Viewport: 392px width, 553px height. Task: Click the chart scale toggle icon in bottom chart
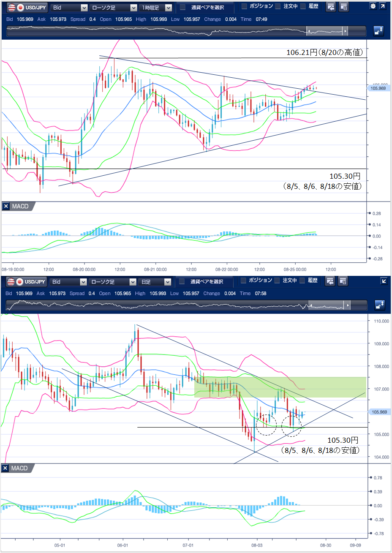378,305
